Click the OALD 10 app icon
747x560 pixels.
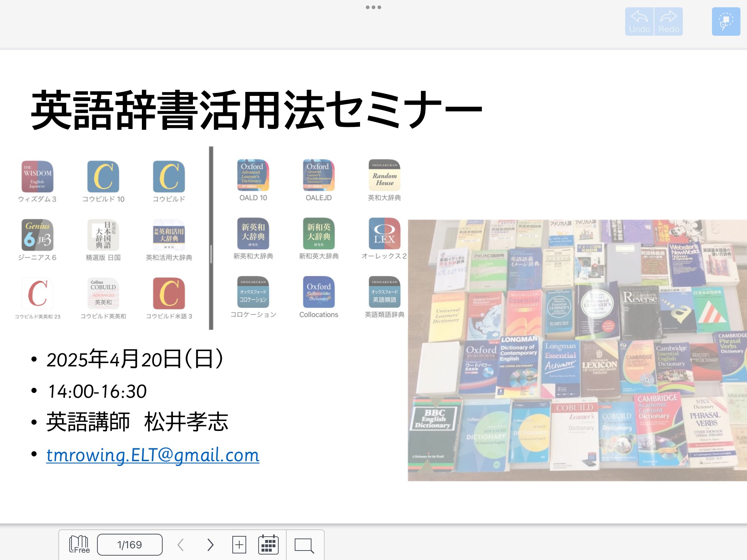[253, 175]
